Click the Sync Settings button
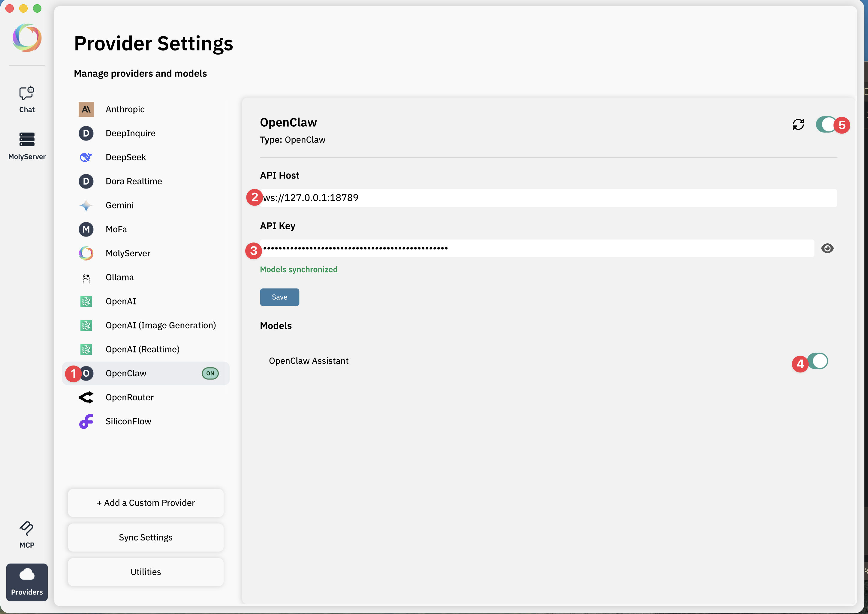 (x=146, y=537)
